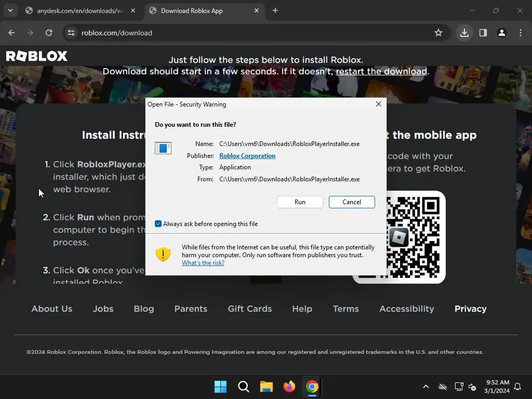Click the OneDrive cloud tray icon
This screenshot has height=399, width=532.
(x=443, y=387)
